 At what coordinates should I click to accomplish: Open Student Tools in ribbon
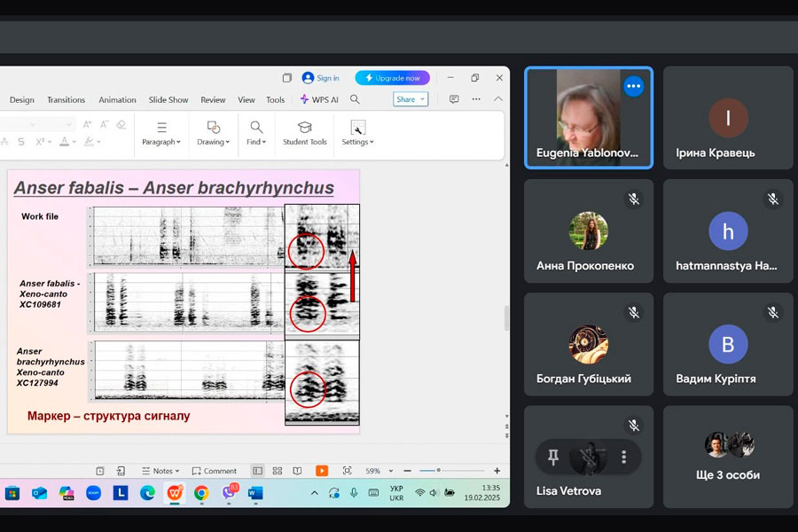[305, 133]
